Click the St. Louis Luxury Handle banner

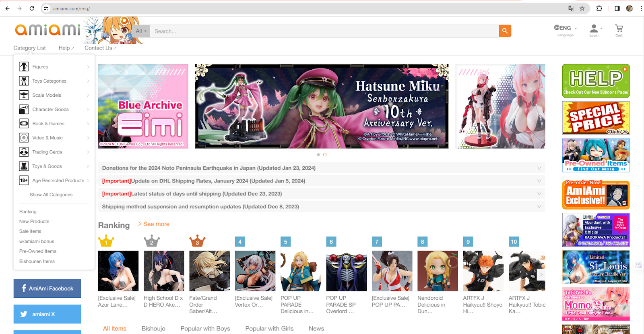(596, 267)
